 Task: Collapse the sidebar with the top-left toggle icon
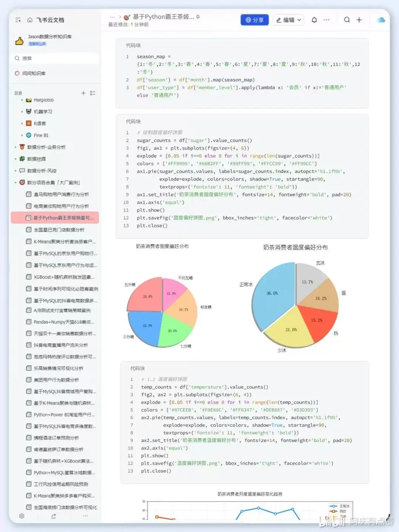point(18,20)
